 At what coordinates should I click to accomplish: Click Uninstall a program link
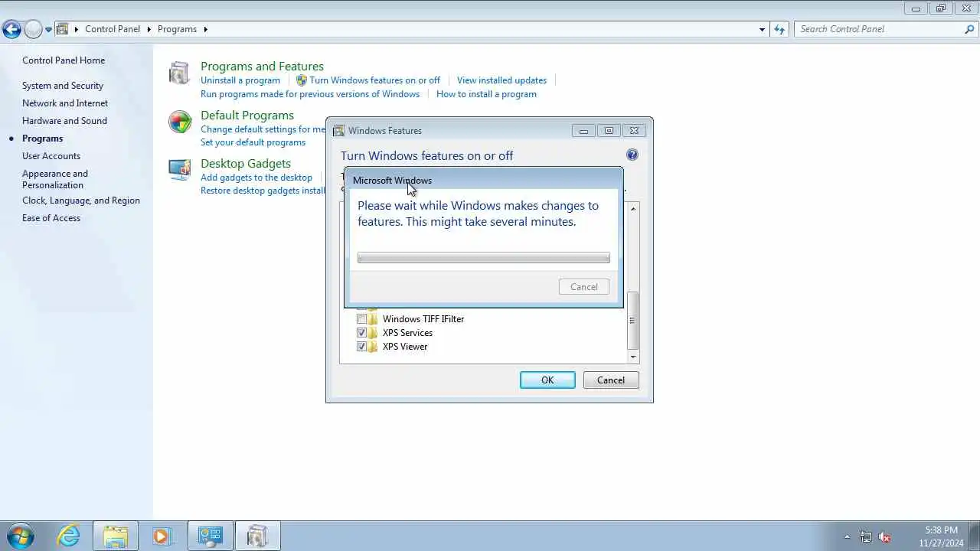pos(240,80)
